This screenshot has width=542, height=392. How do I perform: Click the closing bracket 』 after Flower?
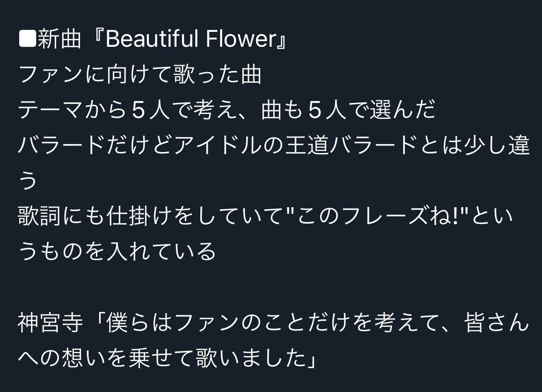point(281,39)
